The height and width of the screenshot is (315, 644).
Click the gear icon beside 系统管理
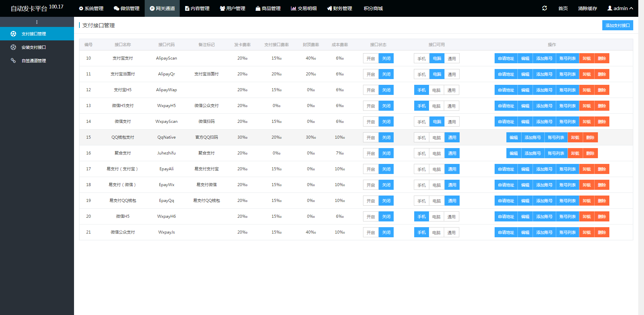[x=81, y=8]
